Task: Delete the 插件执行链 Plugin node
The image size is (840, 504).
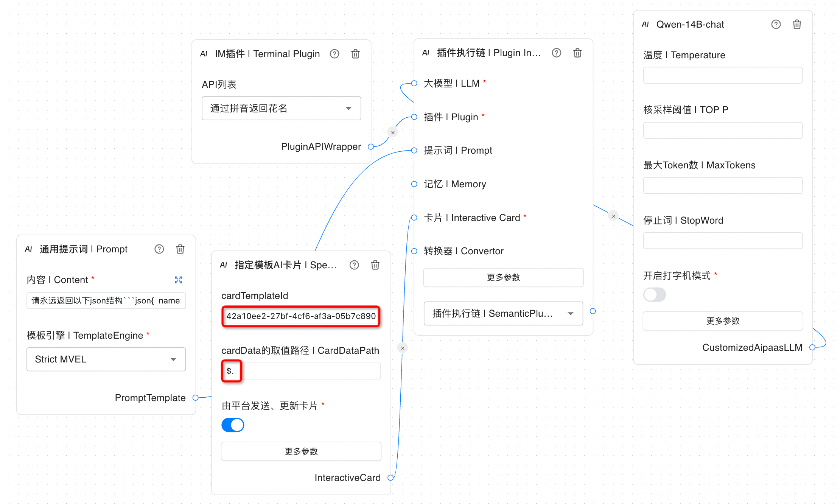Action: 577,53
